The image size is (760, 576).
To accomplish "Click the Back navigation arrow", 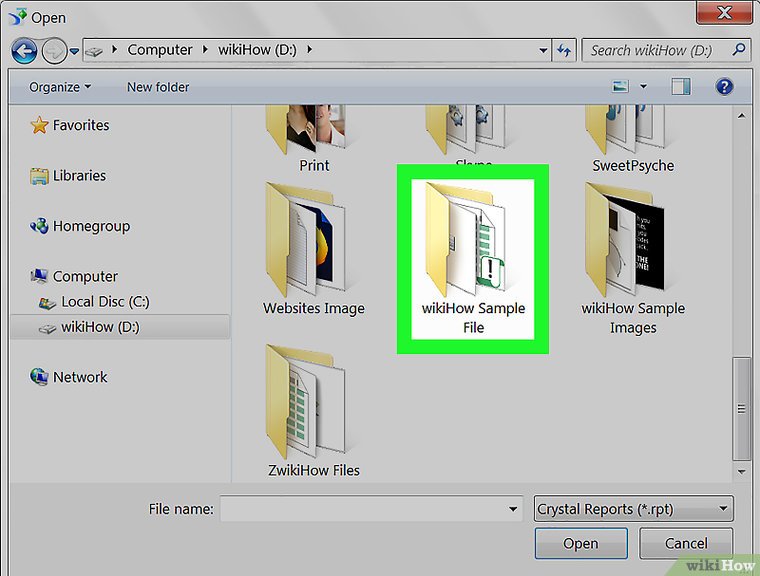I will (x=24, y=50).
